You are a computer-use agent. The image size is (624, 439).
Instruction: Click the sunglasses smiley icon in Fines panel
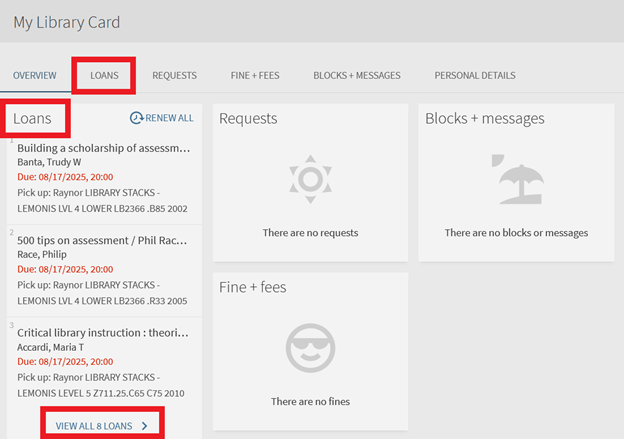coord(309,348)
